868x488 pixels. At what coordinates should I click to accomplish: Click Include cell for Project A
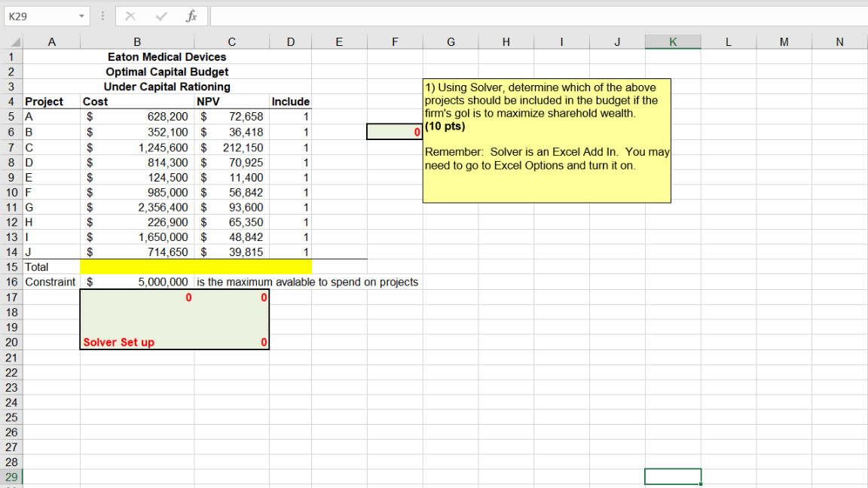point(291,117)
